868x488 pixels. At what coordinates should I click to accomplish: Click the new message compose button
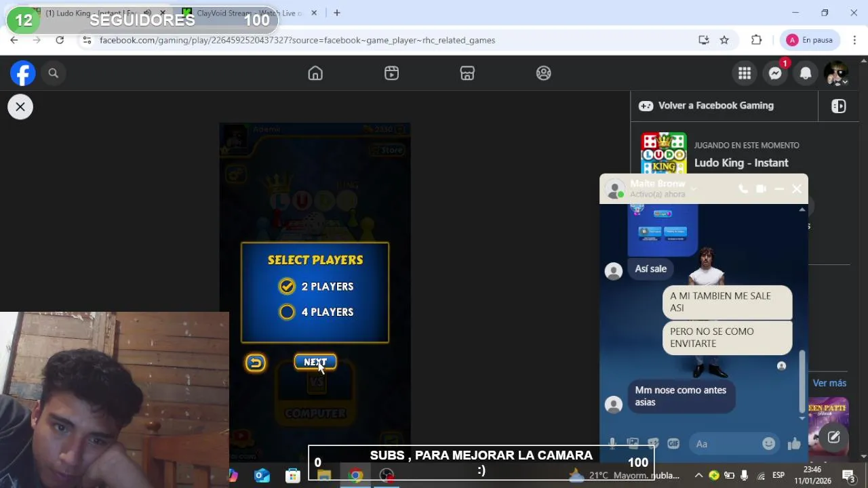pyautogui.click(x=833, y=437)
